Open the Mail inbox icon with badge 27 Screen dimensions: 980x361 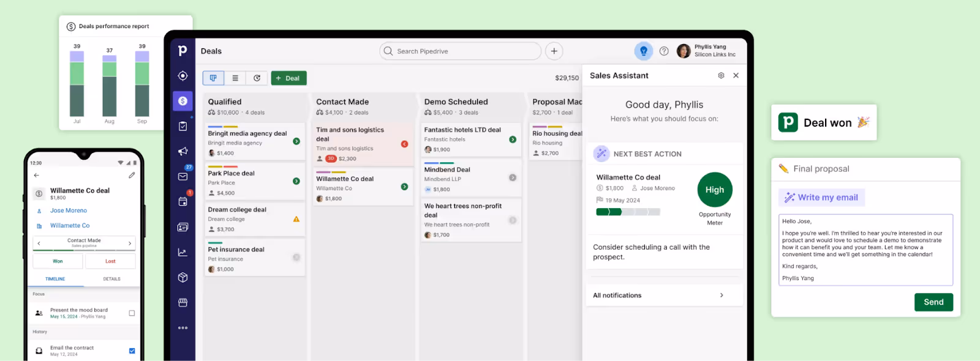click(183, 176)
